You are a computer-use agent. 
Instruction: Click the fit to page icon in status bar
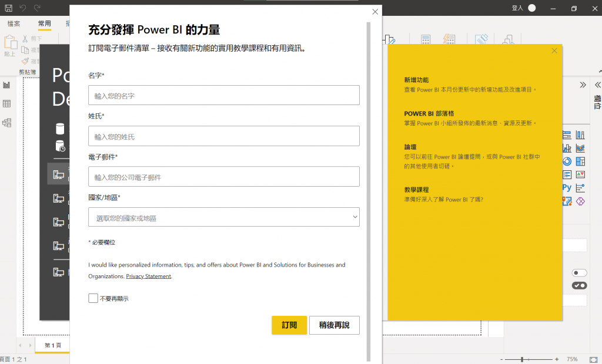[x=593, y=359]
